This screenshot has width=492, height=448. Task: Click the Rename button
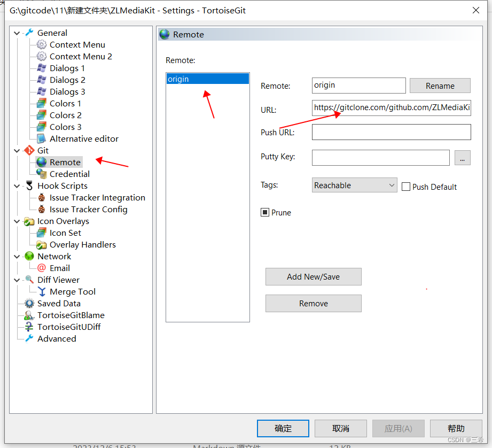[440, 86]
